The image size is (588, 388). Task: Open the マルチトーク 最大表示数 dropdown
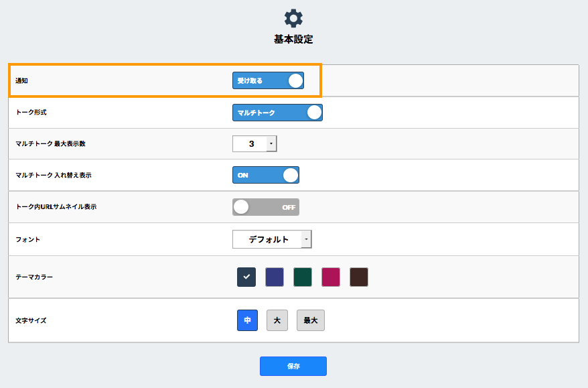[x=254, y=143]
